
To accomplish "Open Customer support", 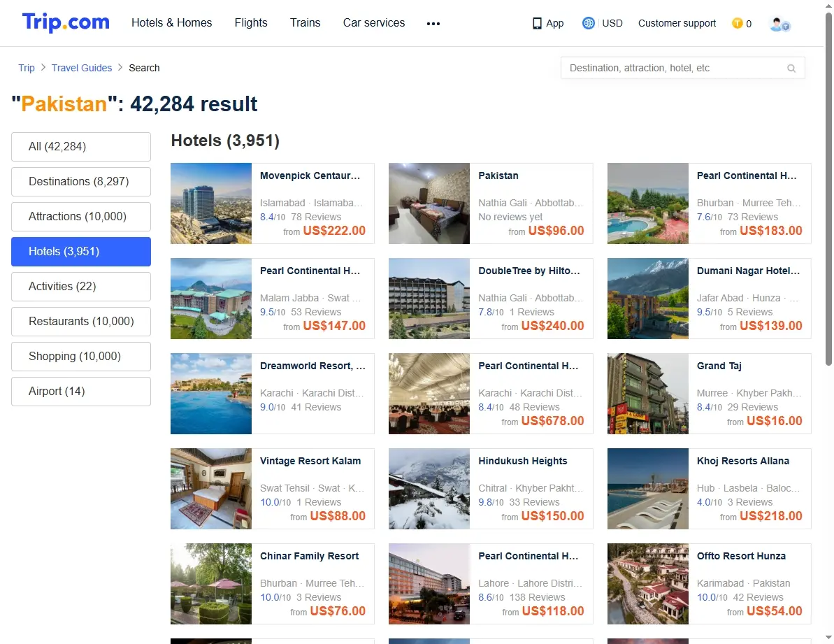I will [x=677, y=23].
